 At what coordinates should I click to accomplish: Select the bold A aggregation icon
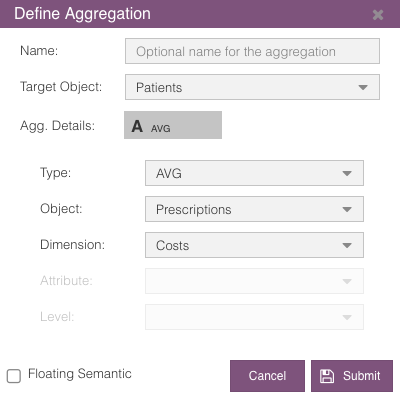137,126
